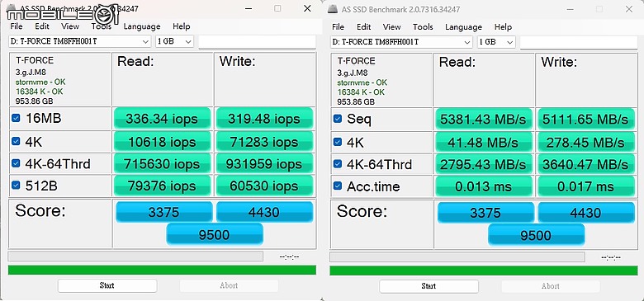Screen dimensions: 644x301
Task: Click the stornvme - OK text in right window
Action: click(x=362, y=82)
